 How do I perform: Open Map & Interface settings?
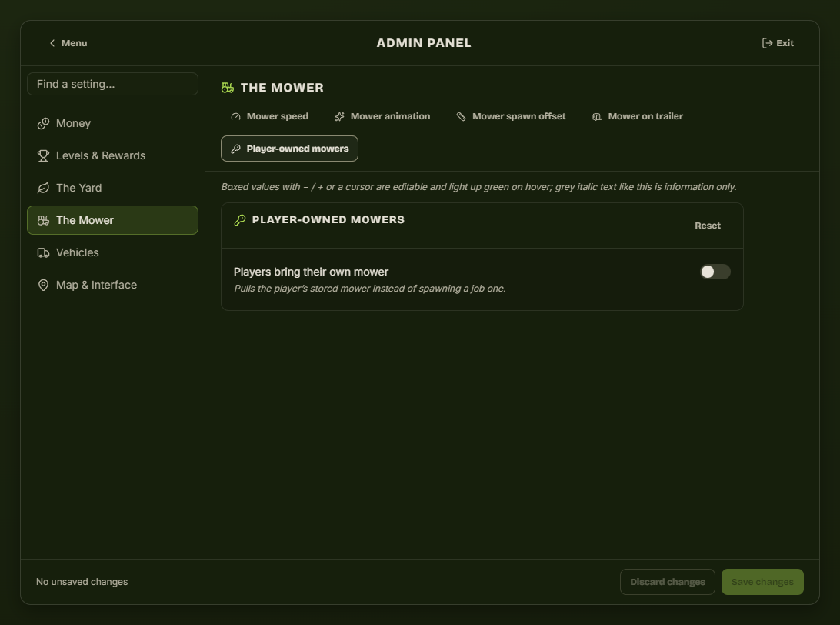point(112,285)
